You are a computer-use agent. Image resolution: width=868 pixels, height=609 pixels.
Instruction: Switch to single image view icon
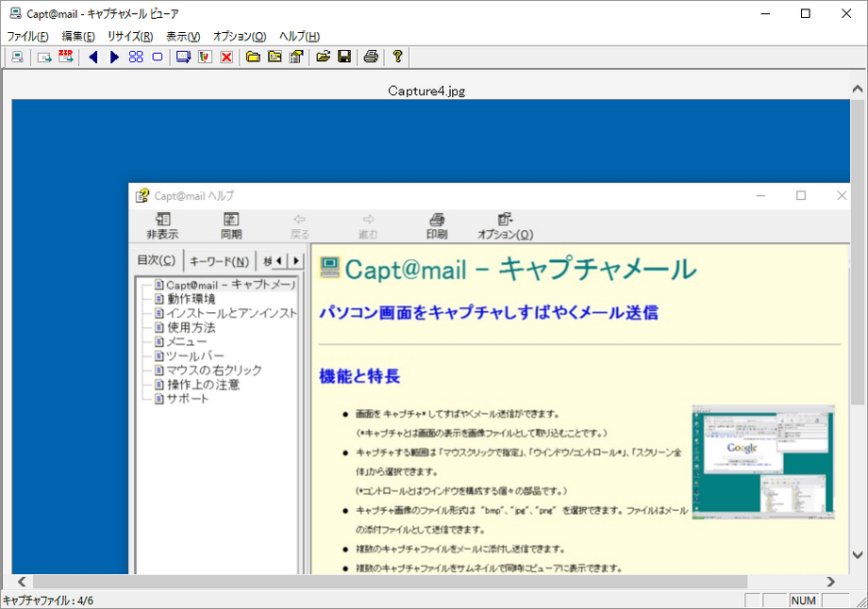158,57
